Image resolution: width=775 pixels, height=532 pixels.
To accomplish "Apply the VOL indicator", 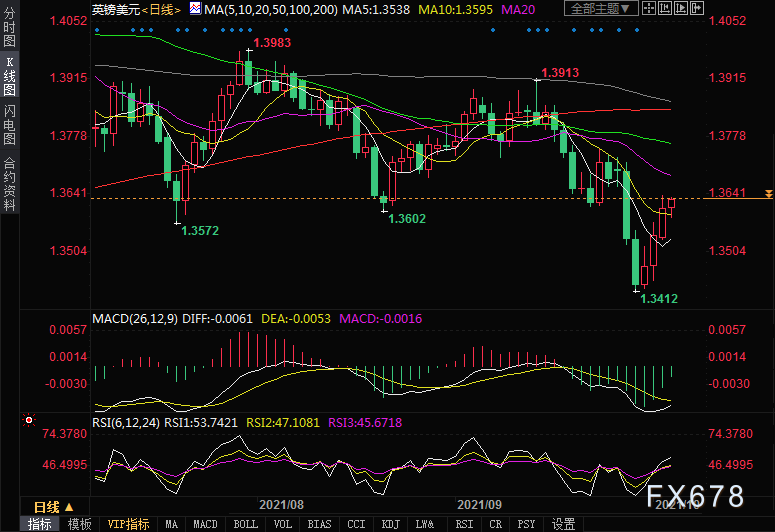I will [283, 524].
